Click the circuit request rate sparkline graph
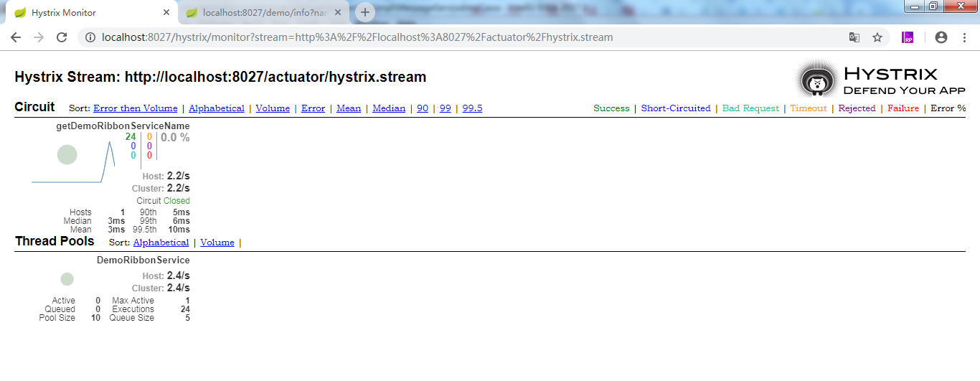The width and height of the screenshot is (980, 381). pyautogui.click(x=74, y=162)
